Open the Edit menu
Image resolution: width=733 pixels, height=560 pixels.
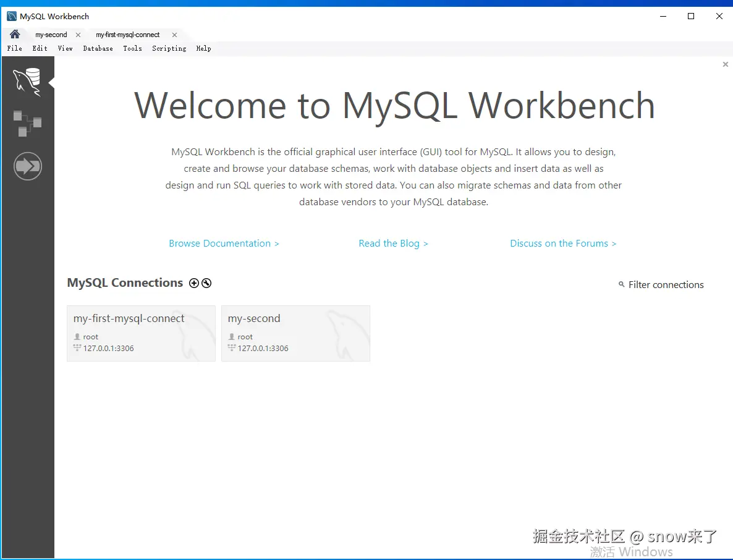[x=40, y=48]
